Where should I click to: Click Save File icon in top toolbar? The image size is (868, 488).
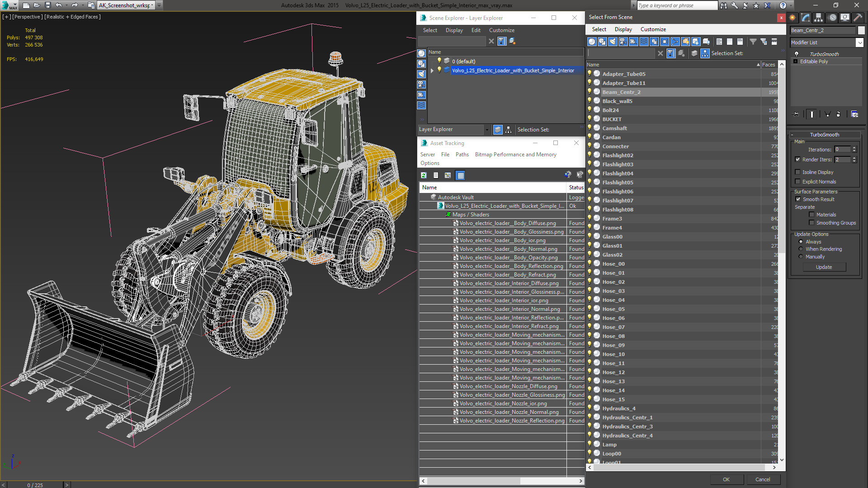[47, 5]
